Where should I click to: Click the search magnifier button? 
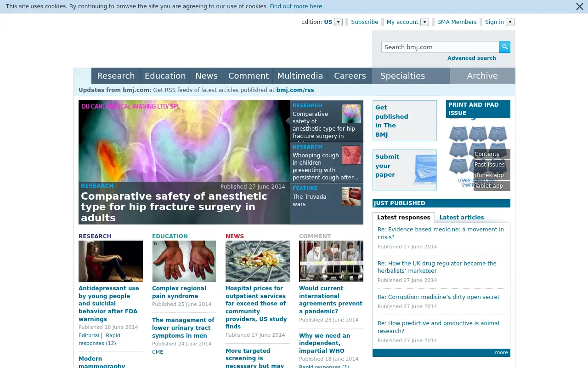[x=504, y=47]
